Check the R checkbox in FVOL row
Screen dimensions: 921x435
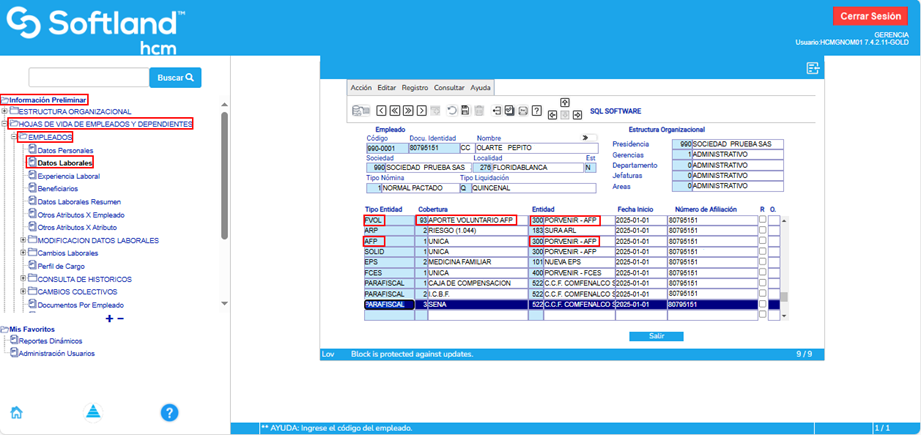click(762, 220)
